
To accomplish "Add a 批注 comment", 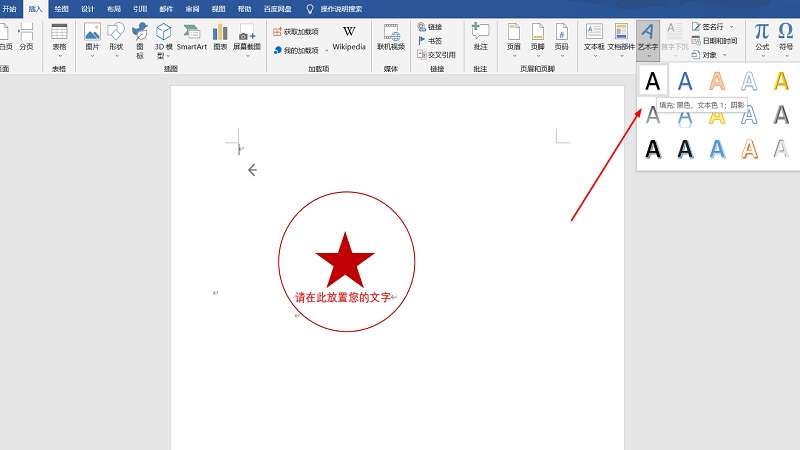I will coord(480,36).
